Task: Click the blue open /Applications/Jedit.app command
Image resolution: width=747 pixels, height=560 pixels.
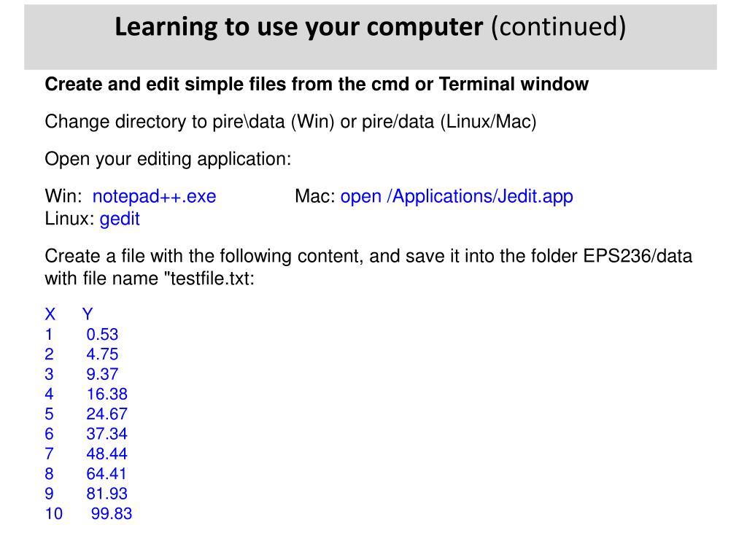Action: [457, 197]
